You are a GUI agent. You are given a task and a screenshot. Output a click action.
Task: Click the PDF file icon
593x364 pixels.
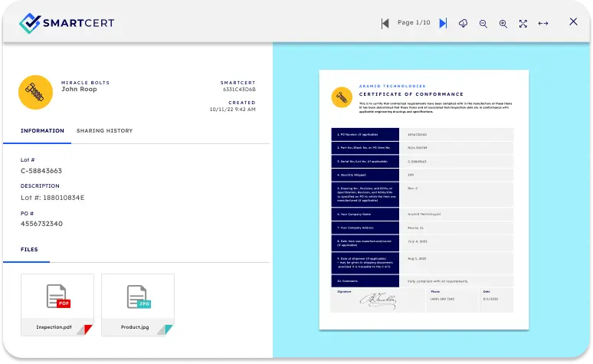click(x=58, y=297)
